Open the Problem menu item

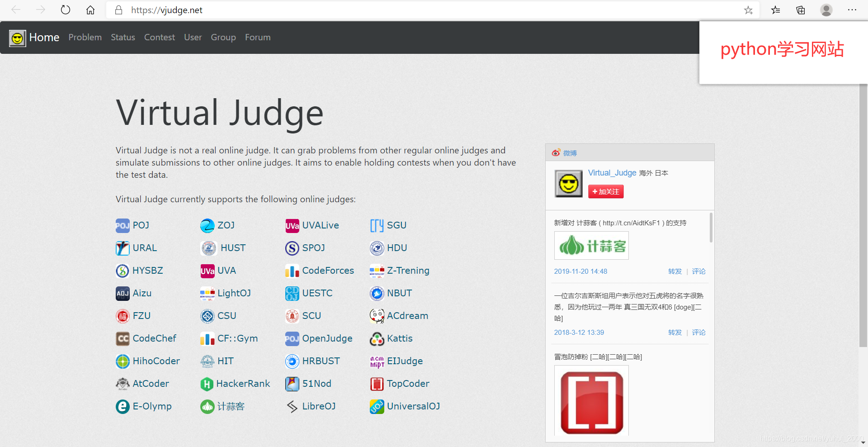click(85, 38)
